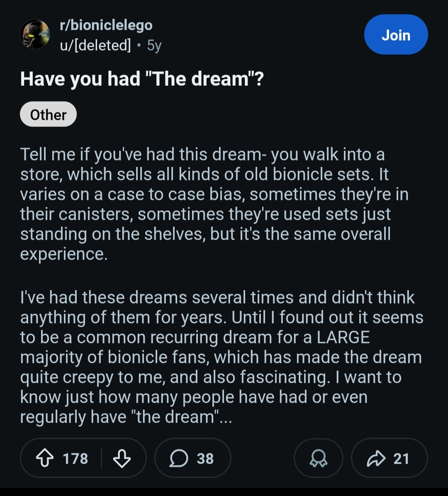Image resolution: width=448 pixels, height=496 pixels.
Task: Open the r/bioniclelego community avatar
Action: tap(35, 34)
